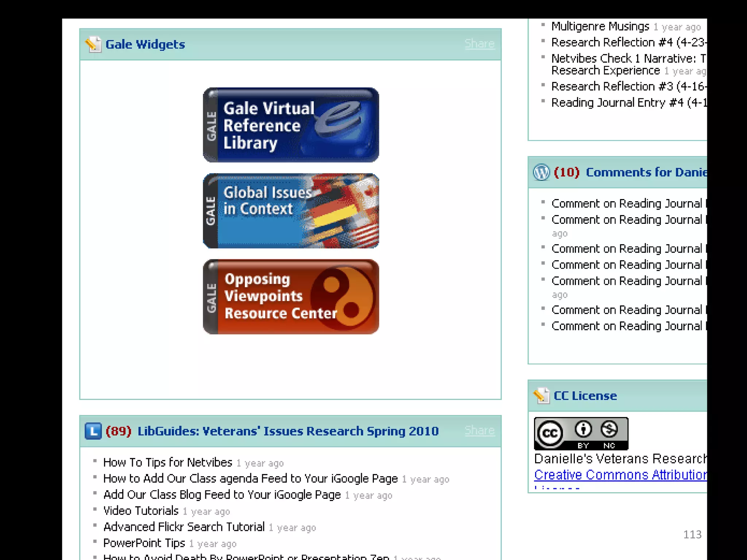This screenshot has height=560, width=747.
Task: Open Global Issues in Context widget
Action: [x=291, y=211]
